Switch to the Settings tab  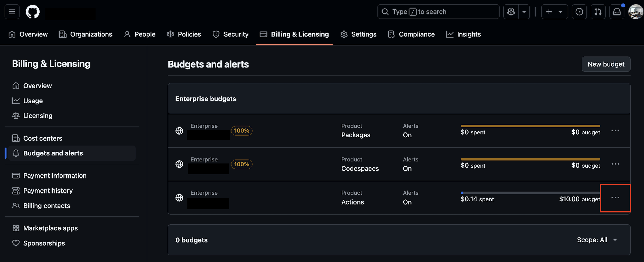(x=358, y=34)
